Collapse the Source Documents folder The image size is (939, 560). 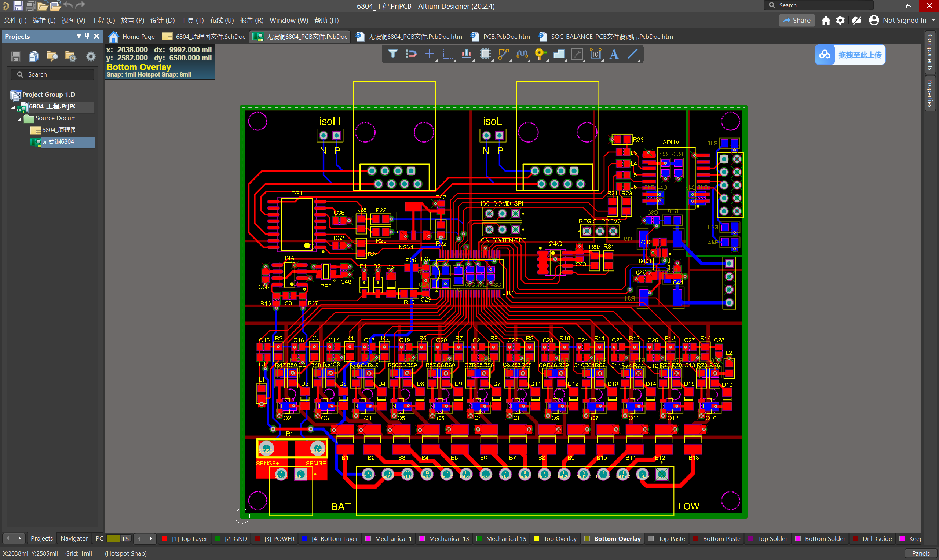click(x=20, y=119)
